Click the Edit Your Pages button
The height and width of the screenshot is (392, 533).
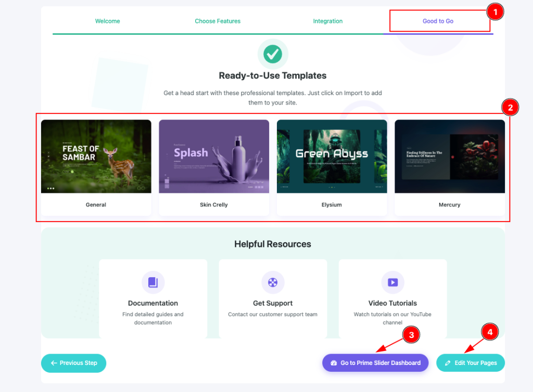point(471,363)
